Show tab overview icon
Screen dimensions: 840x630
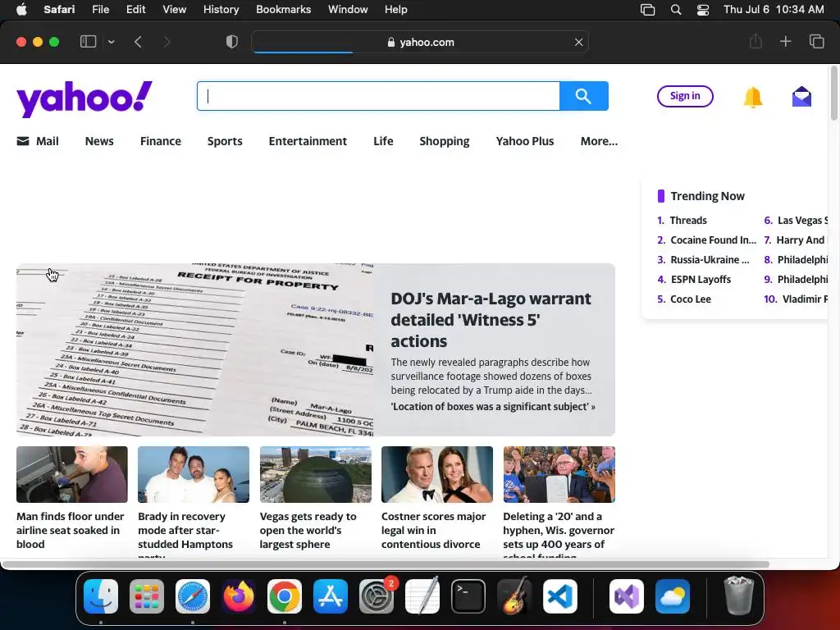tap(816, 41)
